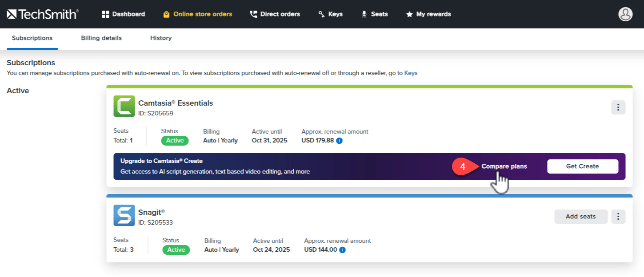The height and width of the screenshot is (277, 644).
Task: Open Camtasia Essentials three-dot options menu
Action: [618, 107]
